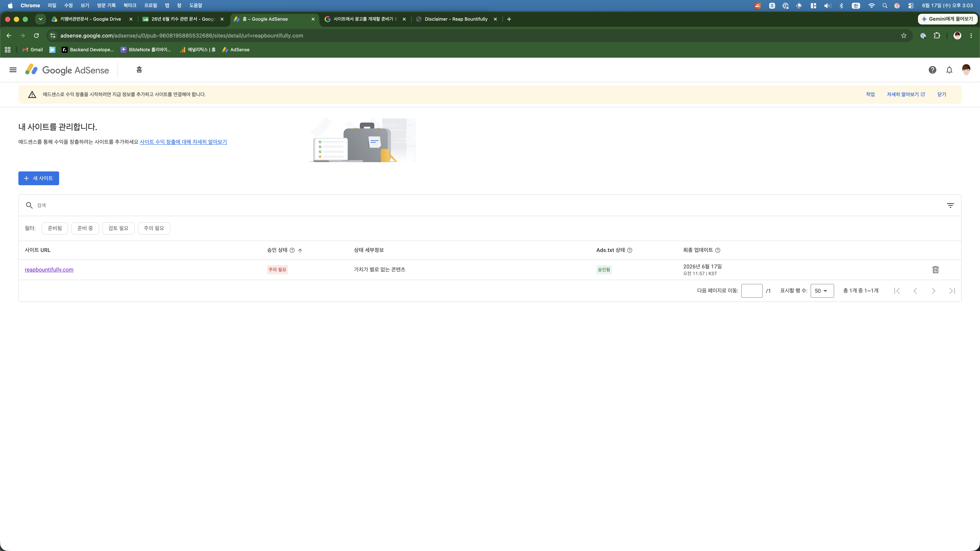Open Chrome extensions puzzle icon
Image resolution: width=980 pixels, height=551 pixels.
(937, 36)
